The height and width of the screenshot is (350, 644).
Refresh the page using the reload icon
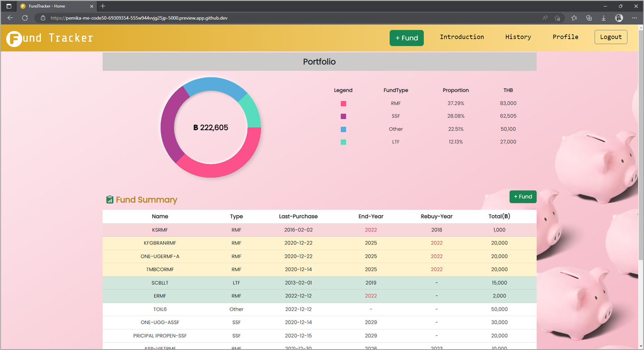[x=24, y=18]
